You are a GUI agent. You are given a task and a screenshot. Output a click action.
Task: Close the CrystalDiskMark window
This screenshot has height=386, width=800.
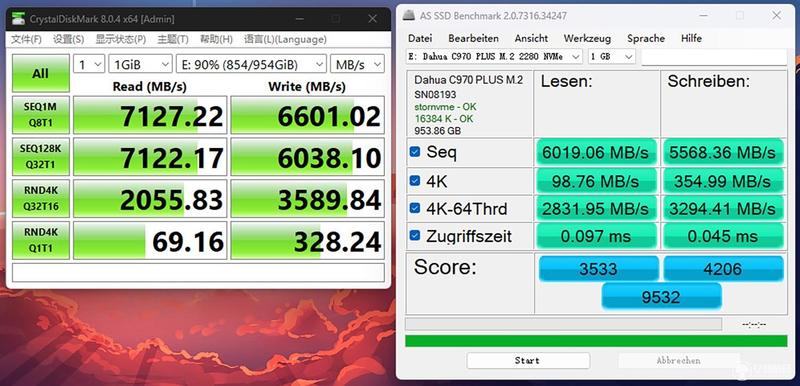[372, 19]
